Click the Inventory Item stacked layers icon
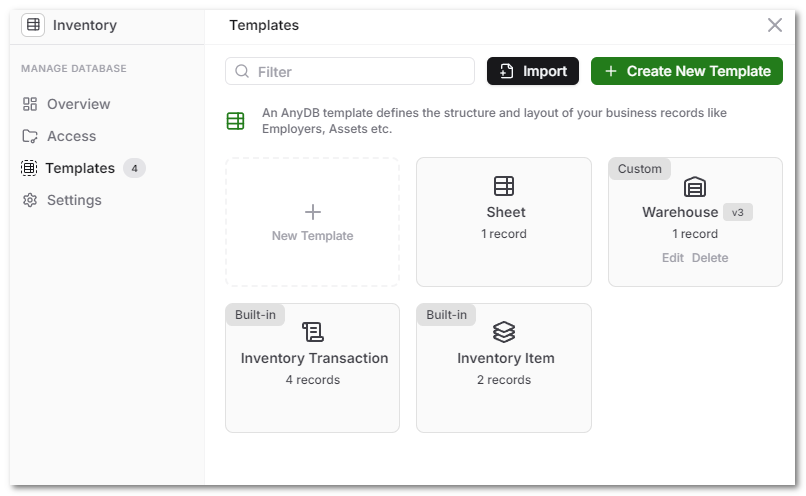 tap(504, 332)
